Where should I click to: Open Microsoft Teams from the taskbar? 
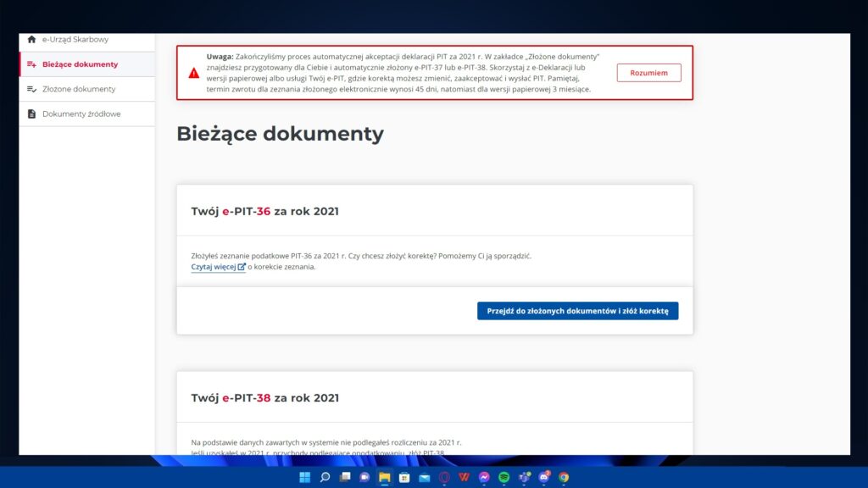coord(524,477)
